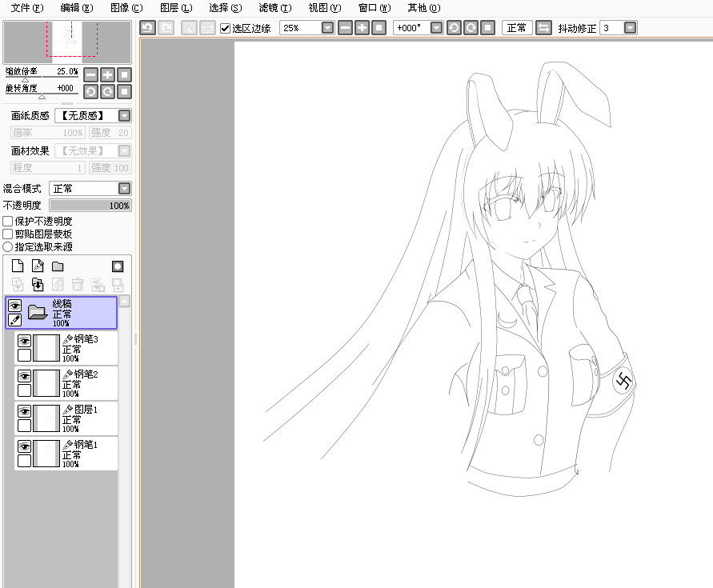The image size is (713, 588).
Task: Open the 画纸质感 paper texture dropdown
Action: click(124, 115)
